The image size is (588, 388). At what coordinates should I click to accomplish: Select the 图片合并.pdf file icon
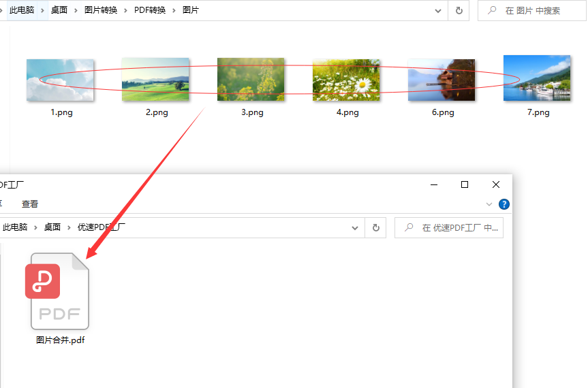click(x=57, y=291)
